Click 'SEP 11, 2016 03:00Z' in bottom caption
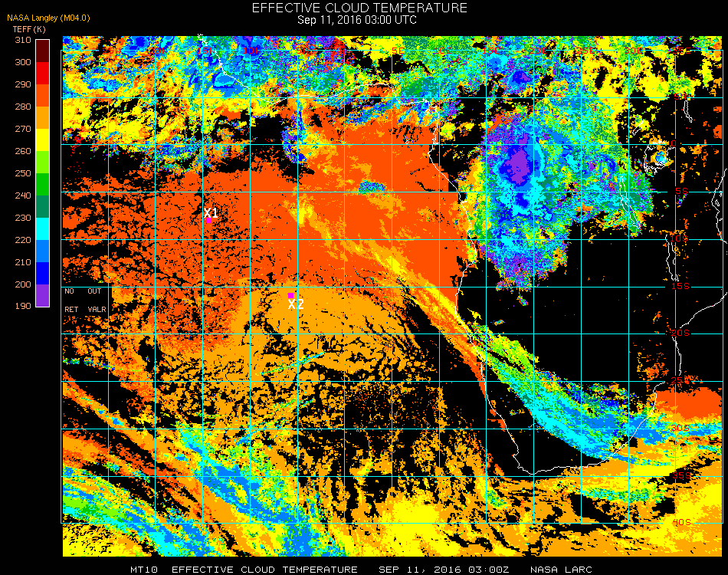728x575 pixels. pyautogui.click(x=444, y=570)
